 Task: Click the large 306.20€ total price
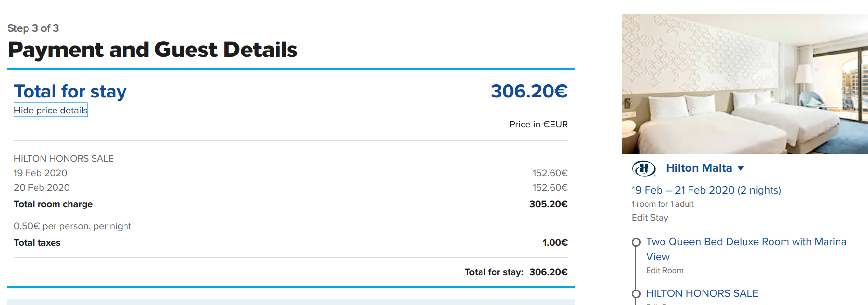(x=529, y=91)
